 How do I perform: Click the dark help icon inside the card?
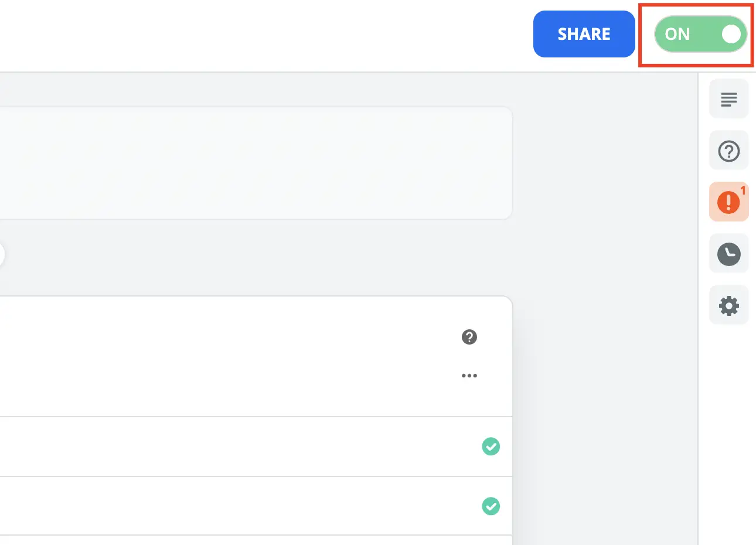[x=469, y=337]
